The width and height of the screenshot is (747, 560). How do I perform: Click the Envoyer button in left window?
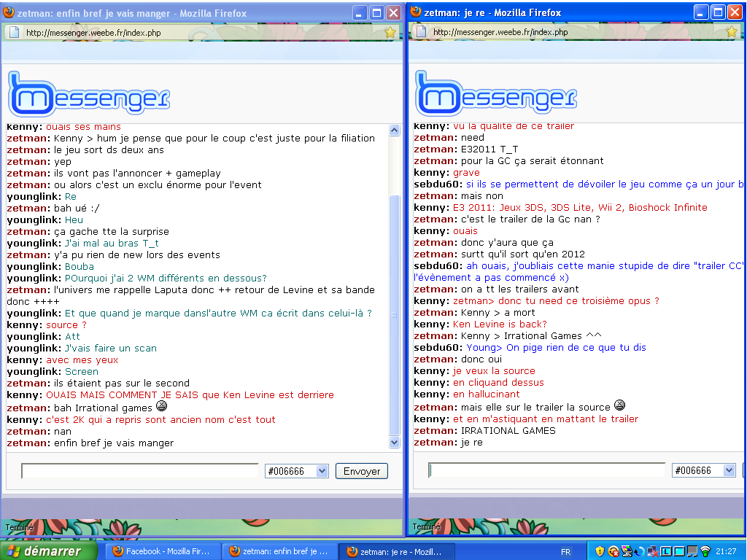pyautogui.click(x=362, y=471)
